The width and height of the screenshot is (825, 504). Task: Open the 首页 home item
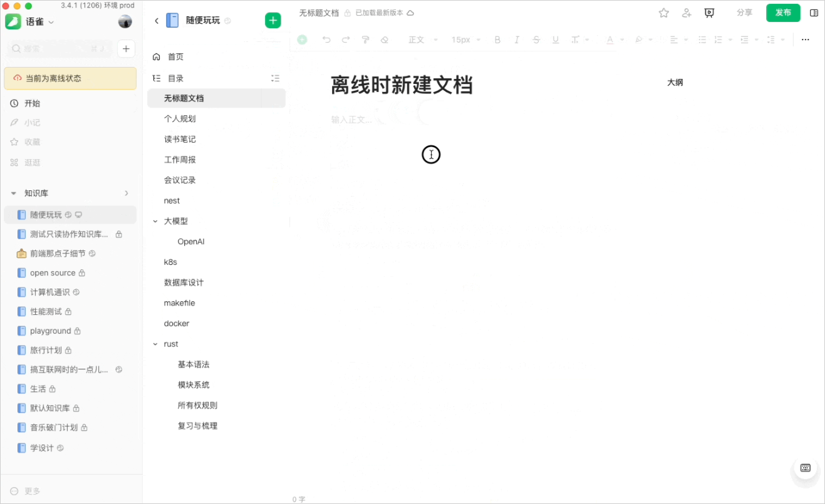(x=175, y=57)
